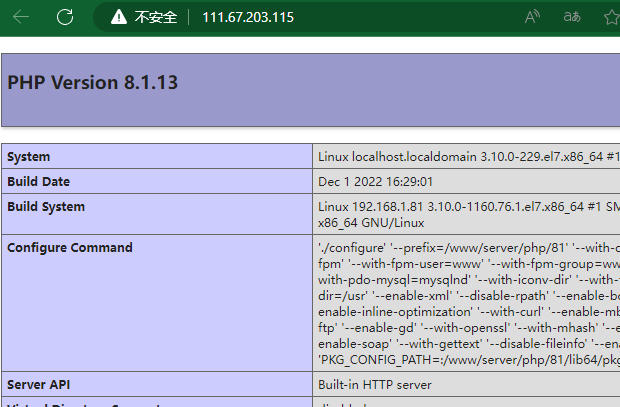This screenshot has width=620, height=407.
Task: Click the System row label
Action: pos(28,157)
